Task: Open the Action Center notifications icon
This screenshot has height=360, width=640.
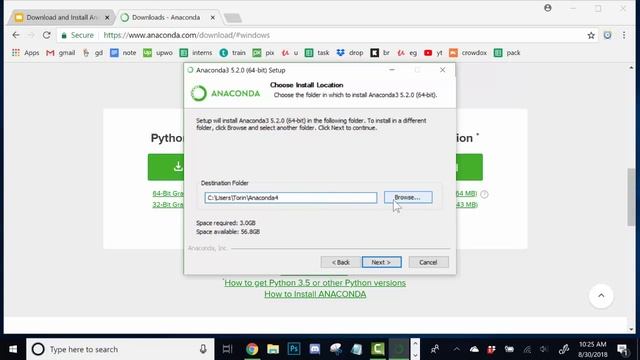Action: [622, 349]
